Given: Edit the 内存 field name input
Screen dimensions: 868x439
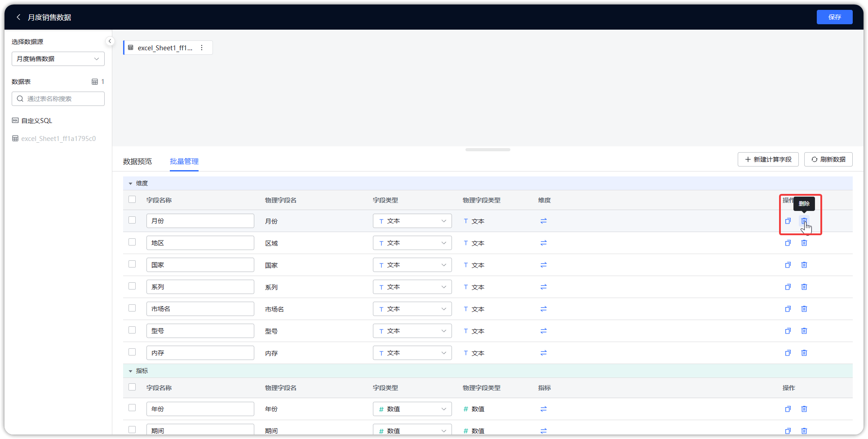Looking at the screenshot, I should (200, 353).
